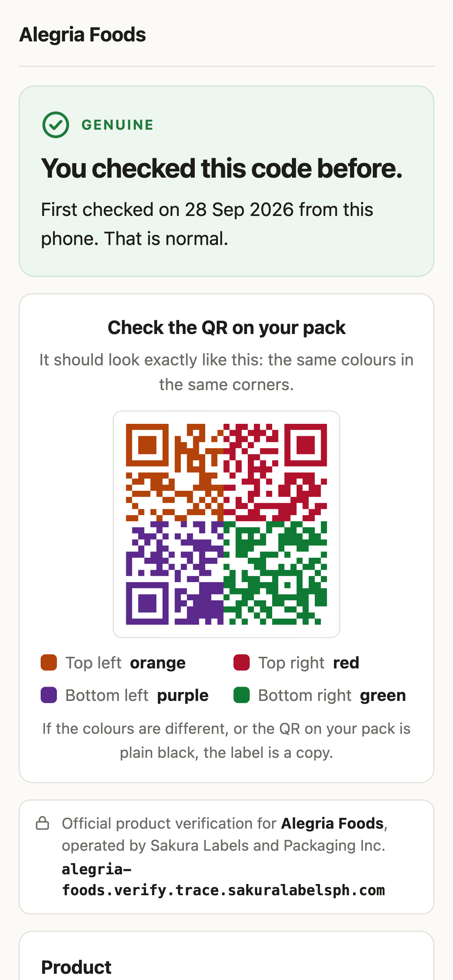Viewport: 453px width, 980px height.
Task: Click the alegria-foods.verify.trace.sakuralabelsph.com address
Action: (x=223, y=880)
